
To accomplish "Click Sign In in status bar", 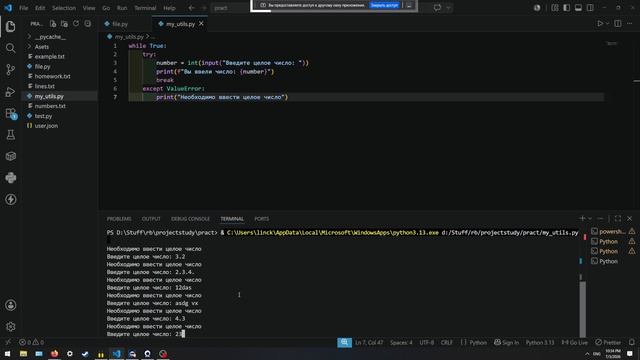I will tap(507, 342).
